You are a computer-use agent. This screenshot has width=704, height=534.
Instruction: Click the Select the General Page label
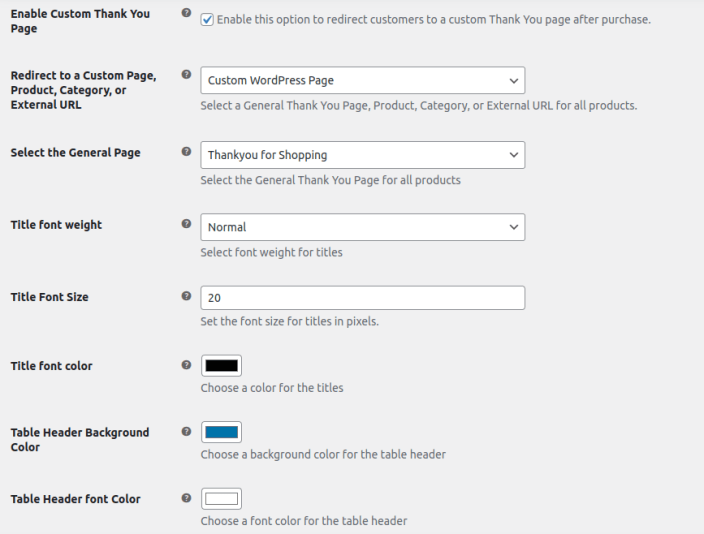click(x=75, y=153)
